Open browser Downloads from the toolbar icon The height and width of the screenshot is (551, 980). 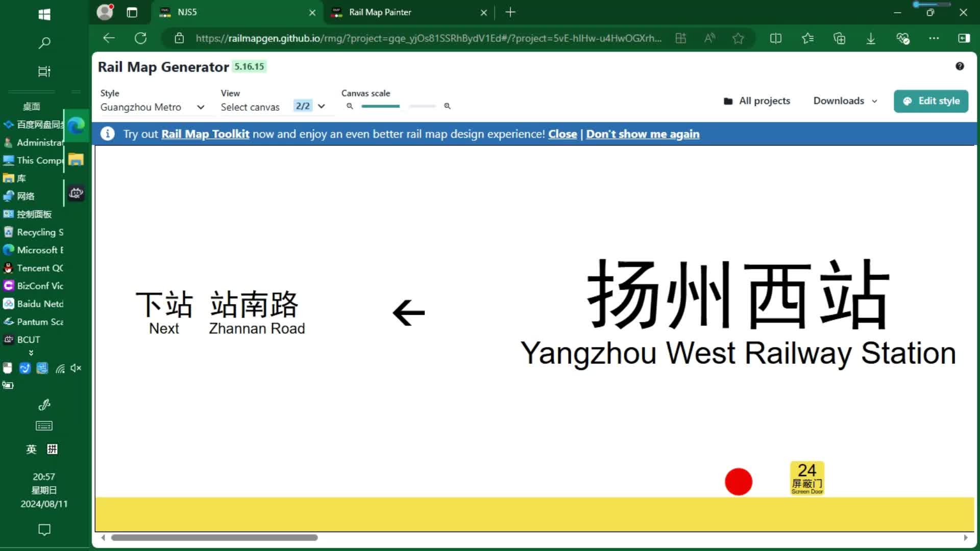click(x=871, y=38)
